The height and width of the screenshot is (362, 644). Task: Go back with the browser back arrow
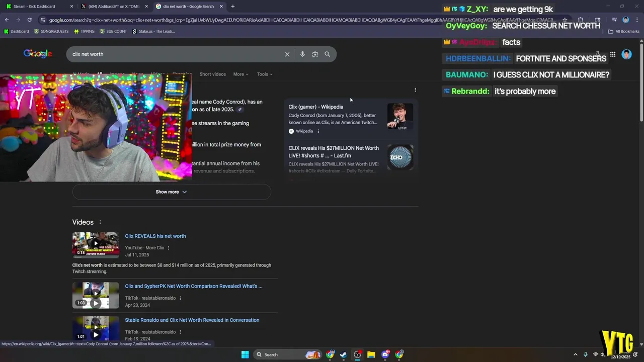click(7, 20)
